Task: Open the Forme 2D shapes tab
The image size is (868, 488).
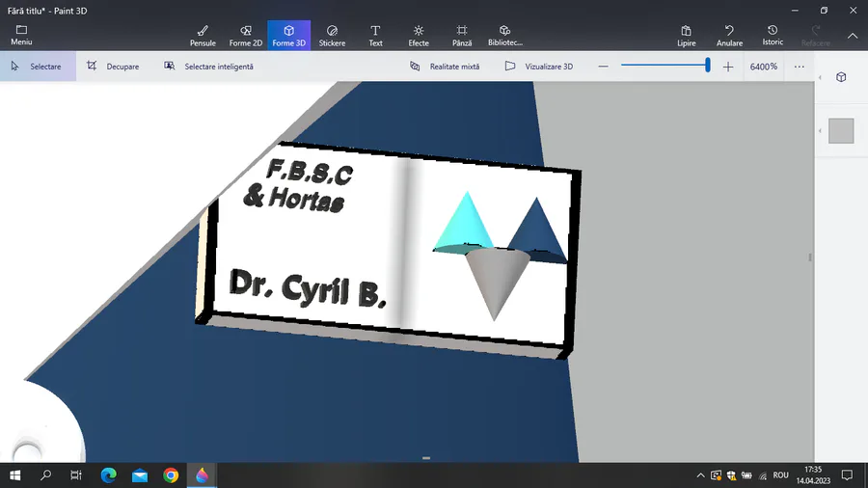Action: click(246, 36)
